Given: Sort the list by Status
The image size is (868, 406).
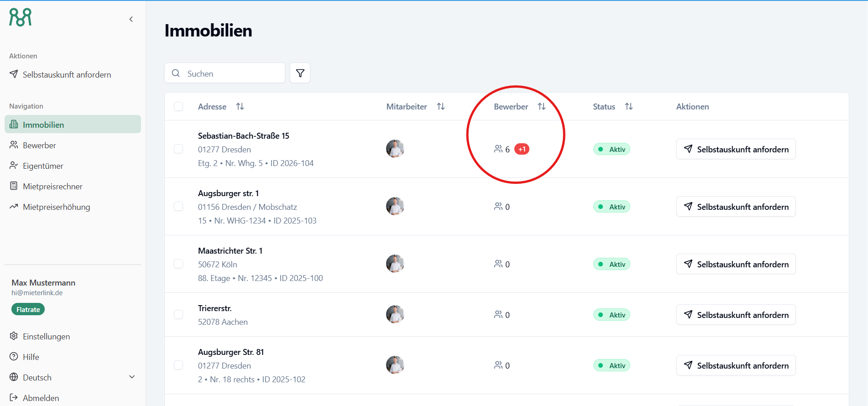Looking at the screenshot, I should click(x=629, y=106).
